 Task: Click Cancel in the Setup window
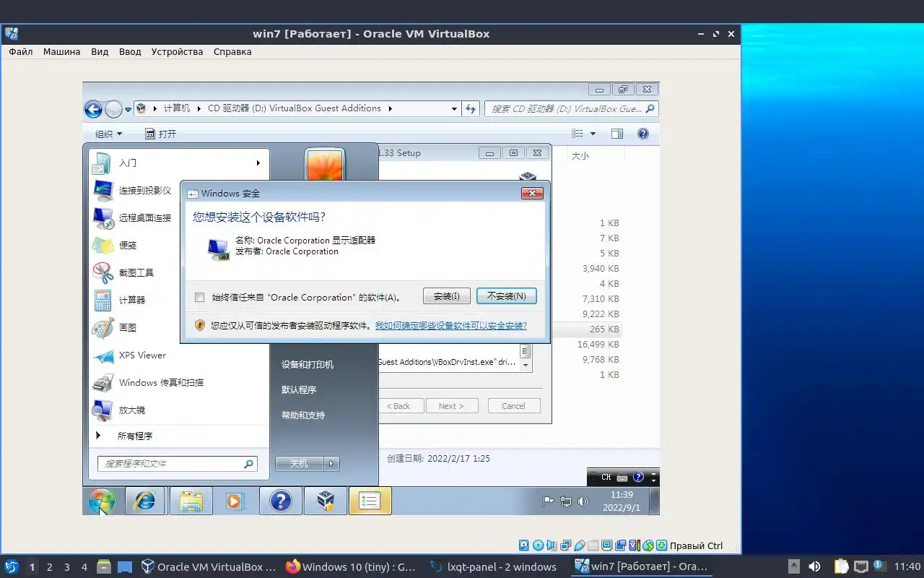(x=514, y=406)
